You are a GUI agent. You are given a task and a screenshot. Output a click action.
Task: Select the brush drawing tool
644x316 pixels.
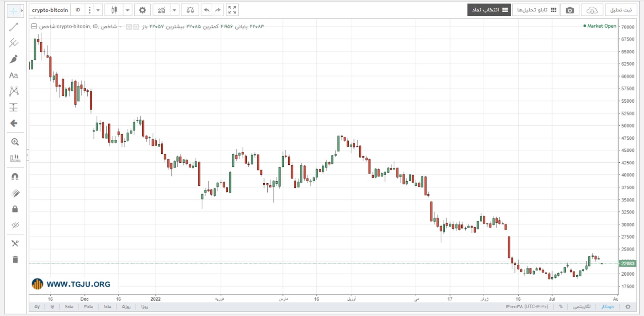(14, 59)
